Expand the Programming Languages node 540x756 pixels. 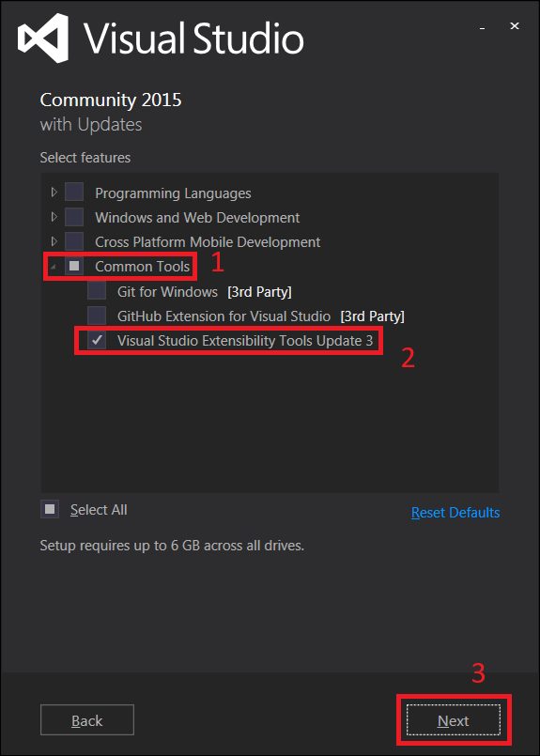click(x=54, y=193)
